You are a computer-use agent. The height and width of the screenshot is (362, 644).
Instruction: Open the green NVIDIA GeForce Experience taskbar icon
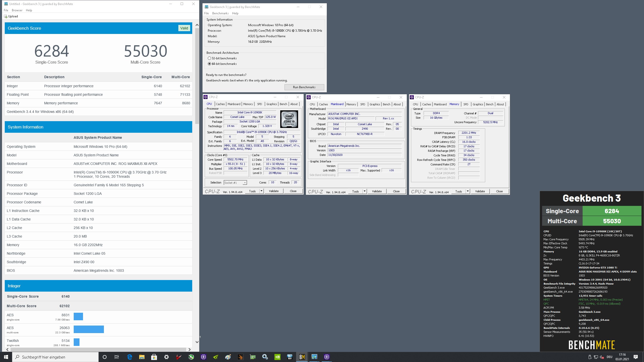tap(216, 357)
